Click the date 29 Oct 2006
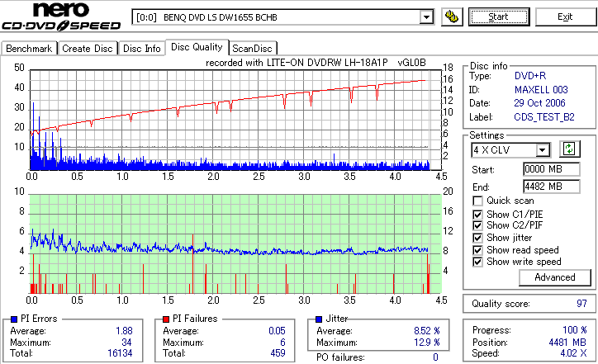 point(539,103)
